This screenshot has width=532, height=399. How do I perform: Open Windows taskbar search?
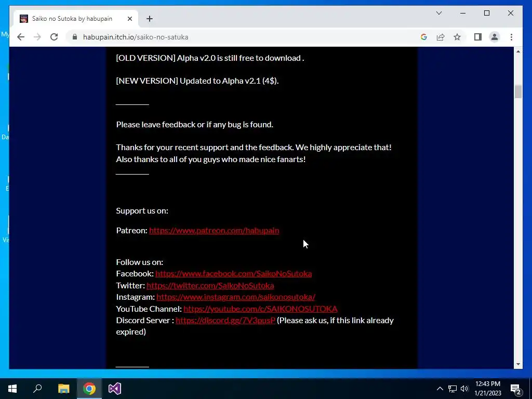(37, 389)
